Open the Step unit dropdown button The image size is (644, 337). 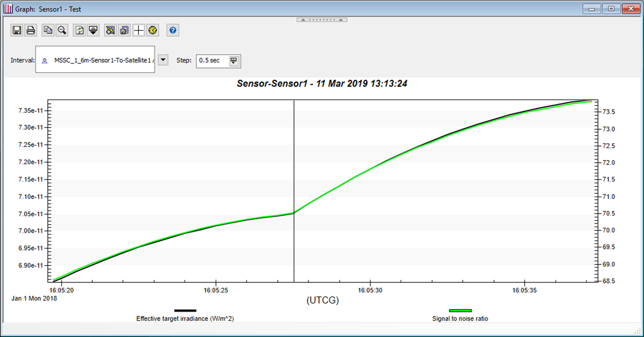234,60
